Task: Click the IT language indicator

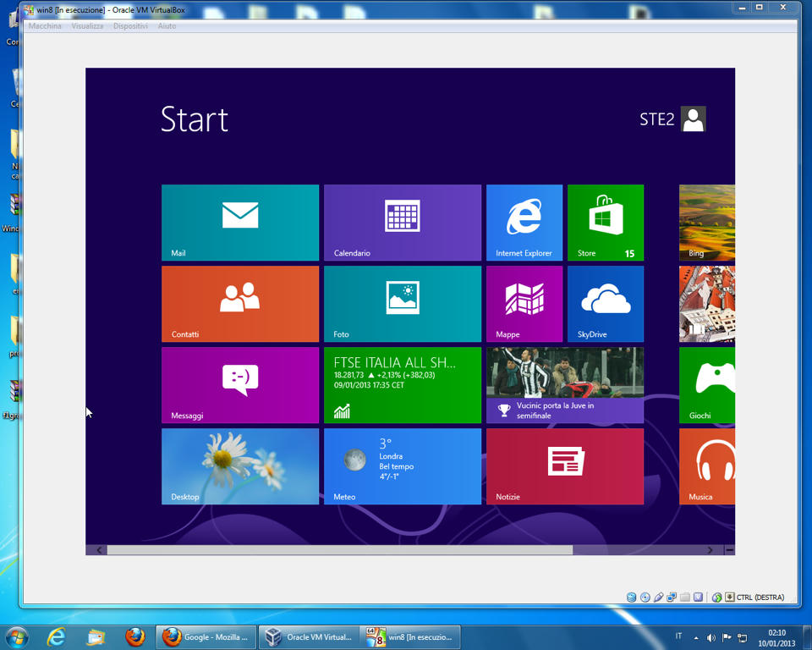Action: (678, 636)
